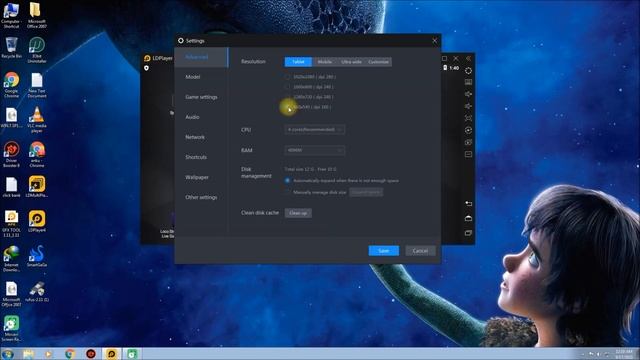Choose the 960x540 resolution radio button

pyautogui.click(x=287, y=107)
